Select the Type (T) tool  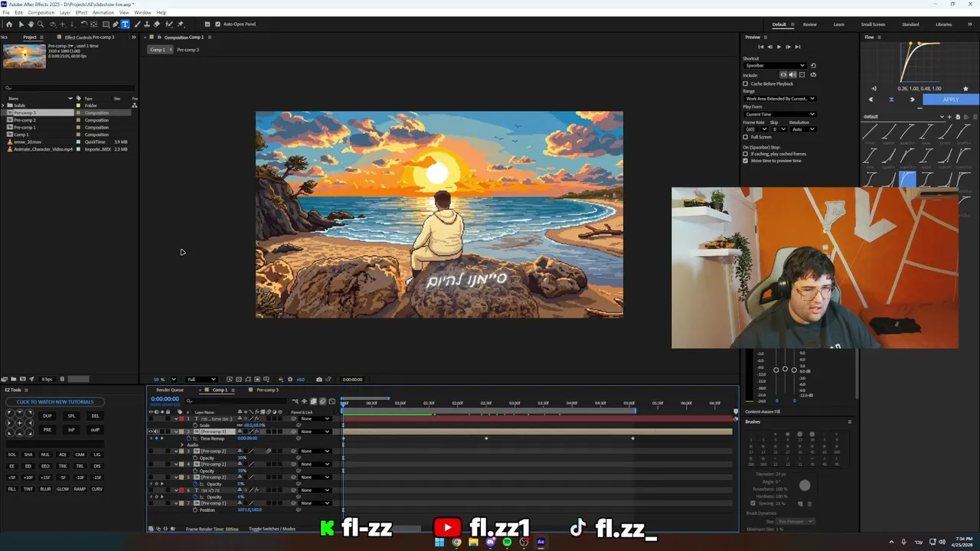click(125, 24)
